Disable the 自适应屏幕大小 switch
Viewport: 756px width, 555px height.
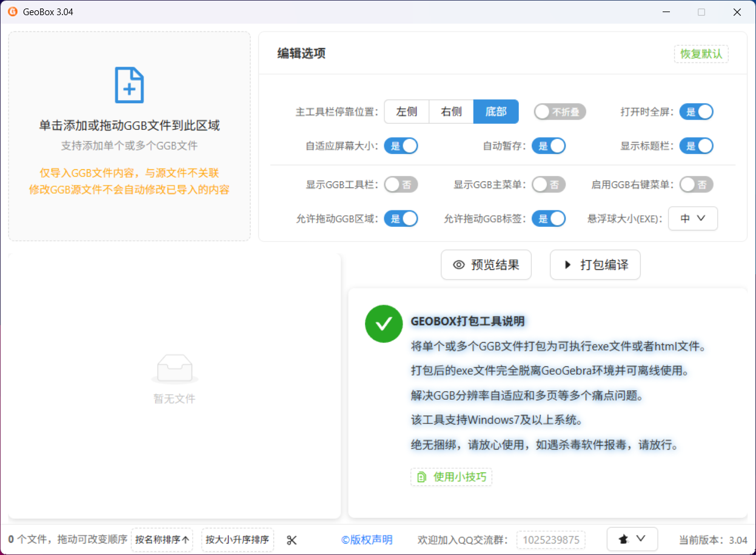click(401, 146)
